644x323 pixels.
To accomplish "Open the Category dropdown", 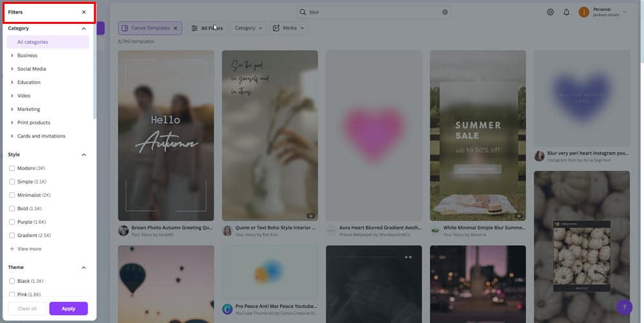I will 248,28.
